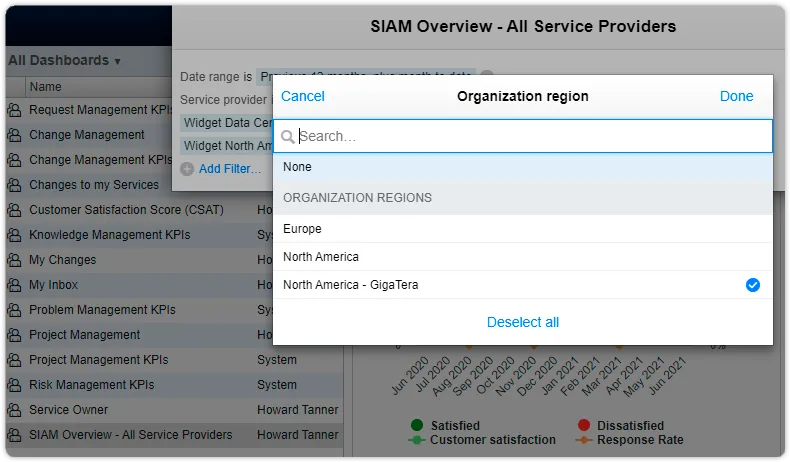Click the dashboard icon beside Problem Management KPIs
The height and width of the screenshot is (462, 790).
15,310
